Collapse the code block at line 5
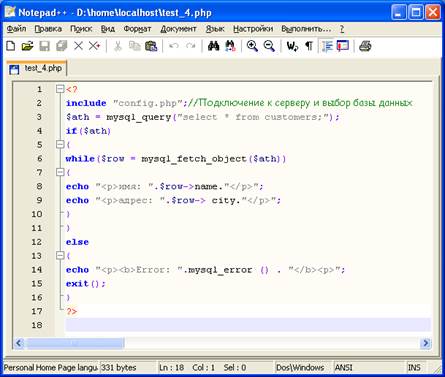 [60, 144]
